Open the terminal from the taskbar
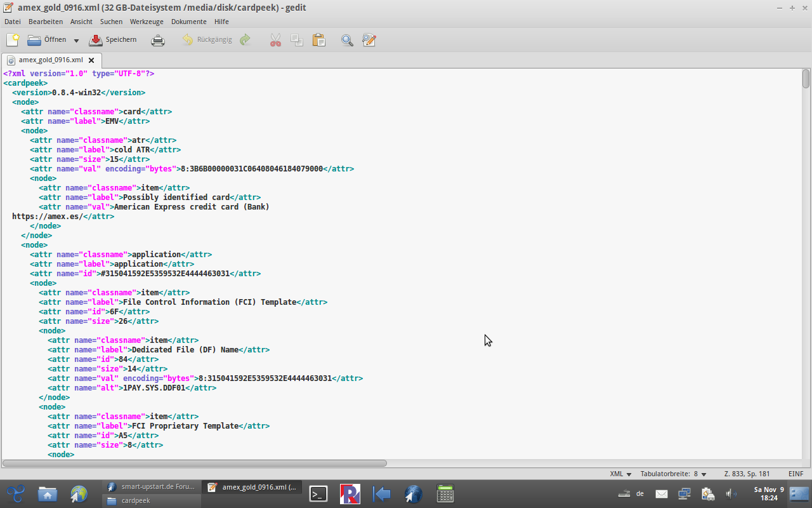812x508 pixels. (318, 493)
